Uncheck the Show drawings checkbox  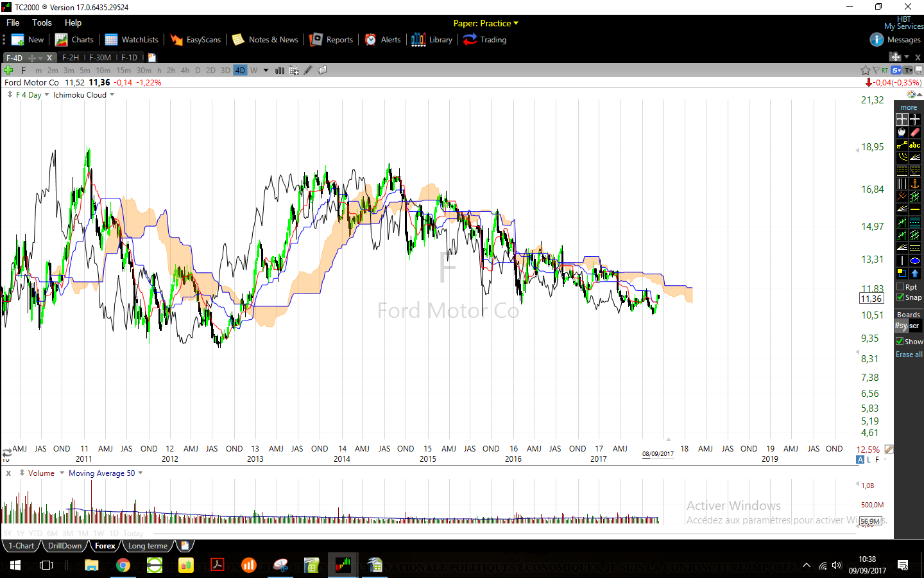[x=900, y=342]
